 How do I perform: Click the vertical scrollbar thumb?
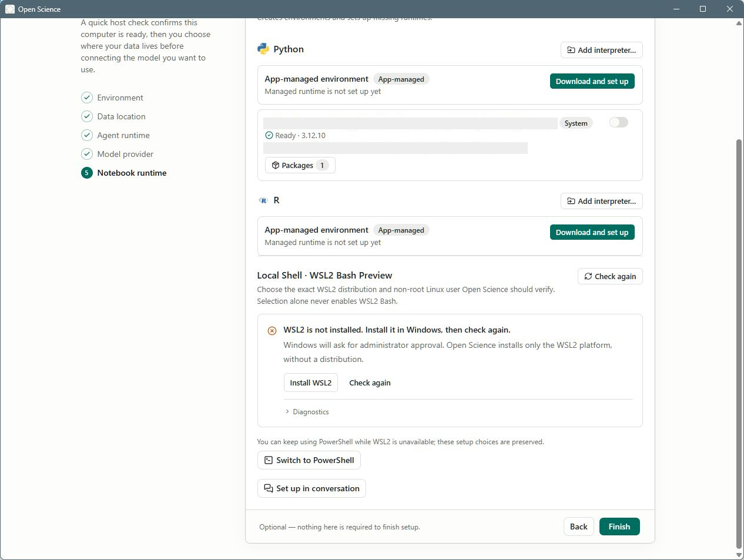coord(739,343)
